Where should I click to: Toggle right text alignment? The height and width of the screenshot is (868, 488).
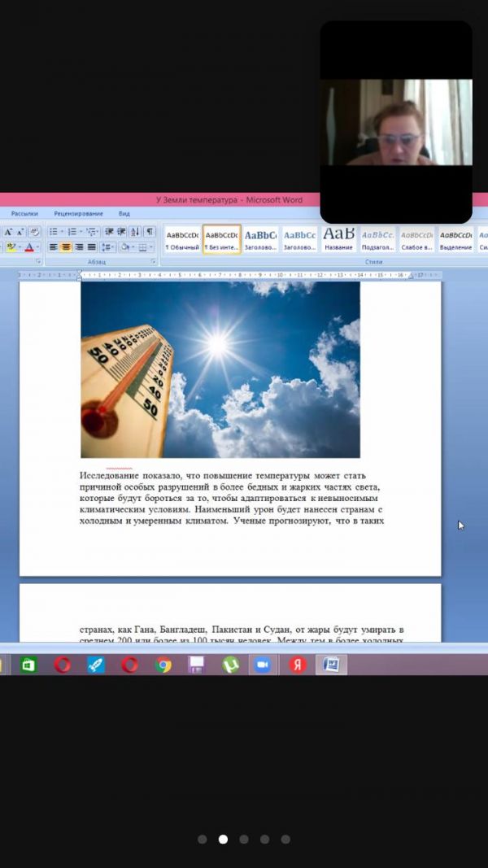coord(79,247)
